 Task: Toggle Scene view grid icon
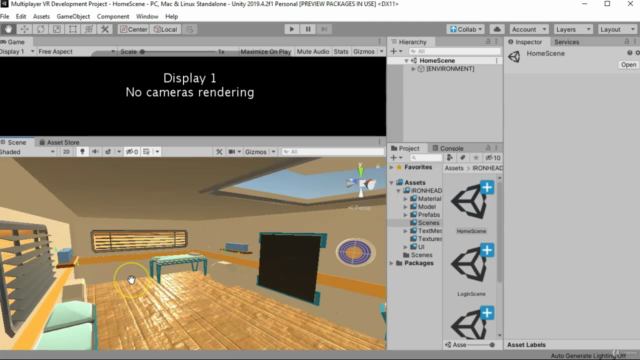click(147, 152)
